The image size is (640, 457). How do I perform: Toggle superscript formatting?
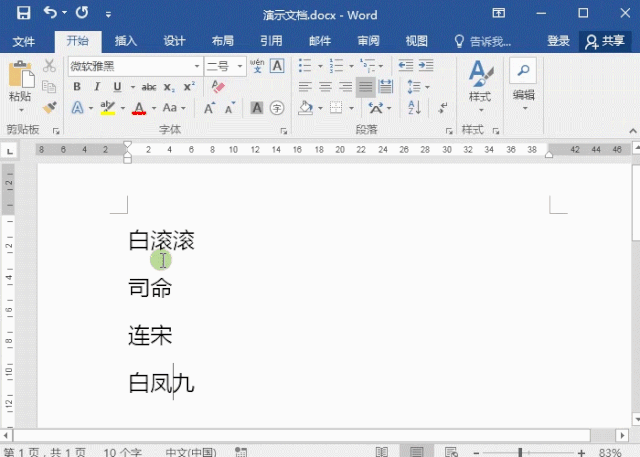(x=189, y=87)
